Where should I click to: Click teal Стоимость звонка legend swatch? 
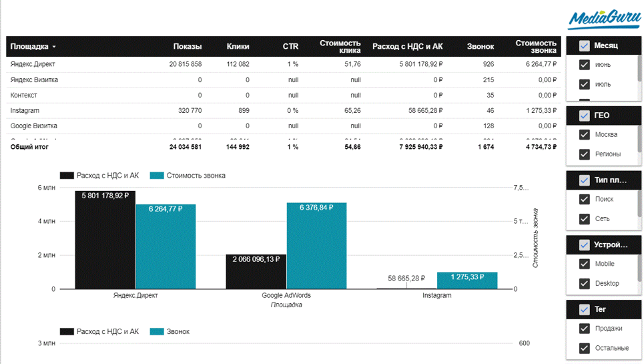(x=157, y=176)
